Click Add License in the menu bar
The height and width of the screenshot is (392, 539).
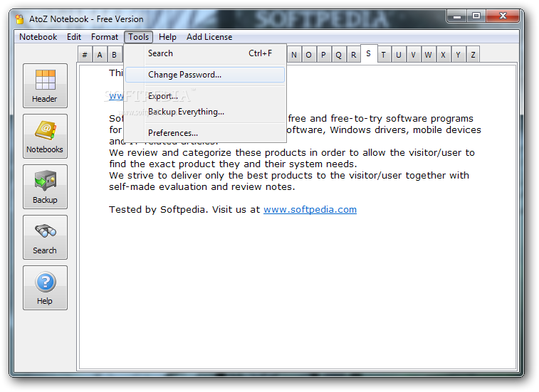click(209, 37)
